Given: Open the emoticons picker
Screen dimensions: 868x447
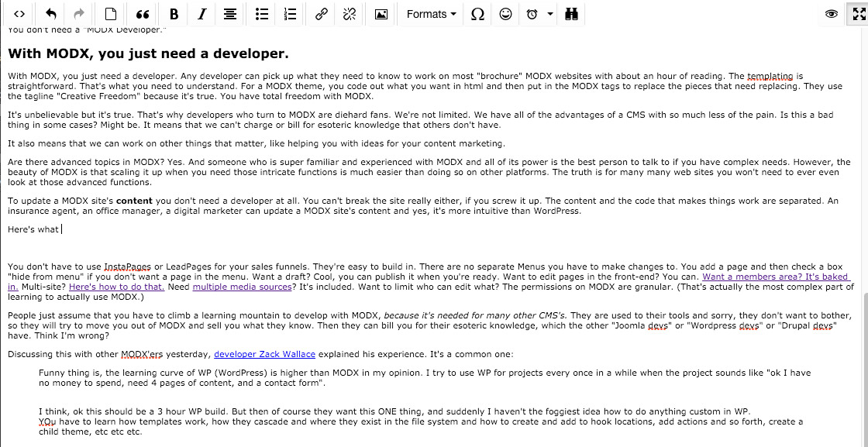Looking at the screenshot, I should tap(505, 15).
